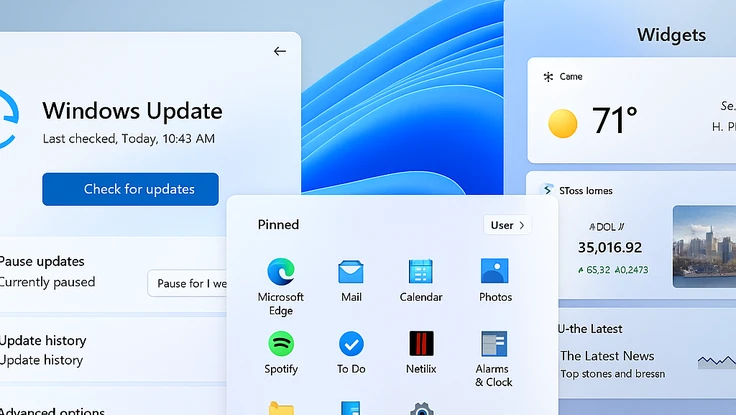Click the ADOL ticker label
The width and height of the screenshot is (736, 415).
click(606, 227)
